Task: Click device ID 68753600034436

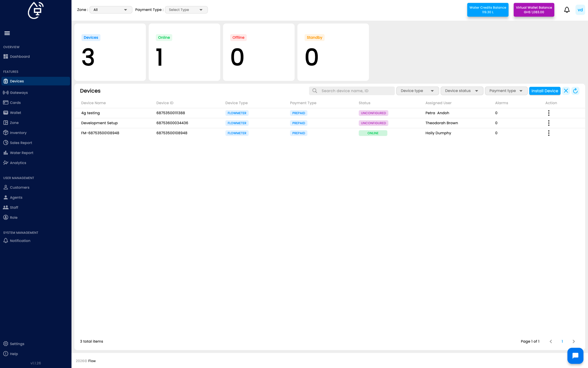Action: 172,123
